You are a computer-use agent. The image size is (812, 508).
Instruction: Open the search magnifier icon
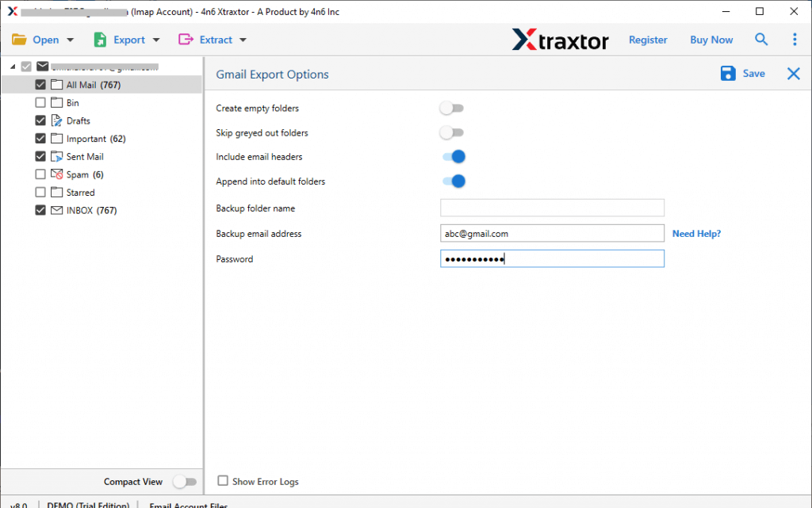tap(761, 39)
